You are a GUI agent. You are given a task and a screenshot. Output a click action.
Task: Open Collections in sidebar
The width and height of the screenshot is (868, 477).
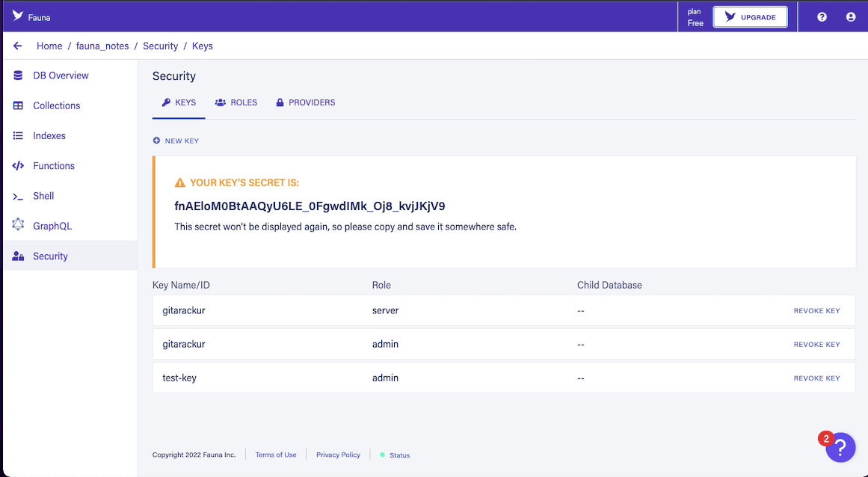coord(70,105)
